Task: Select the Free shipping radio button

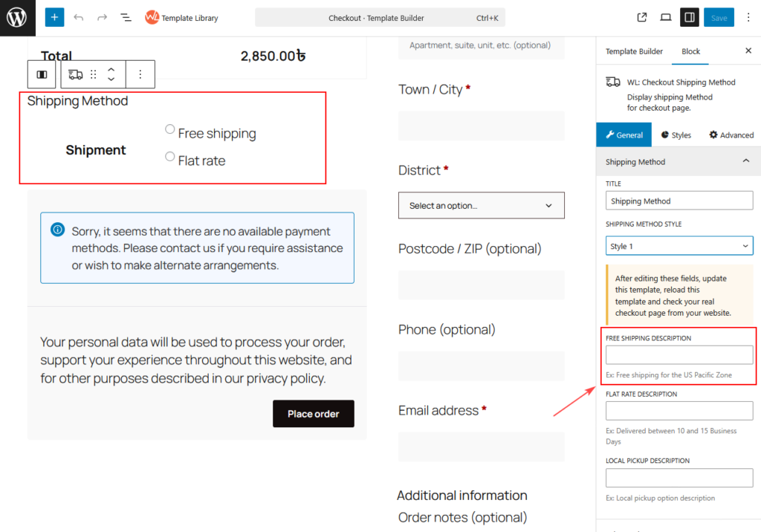Action: 170,130
